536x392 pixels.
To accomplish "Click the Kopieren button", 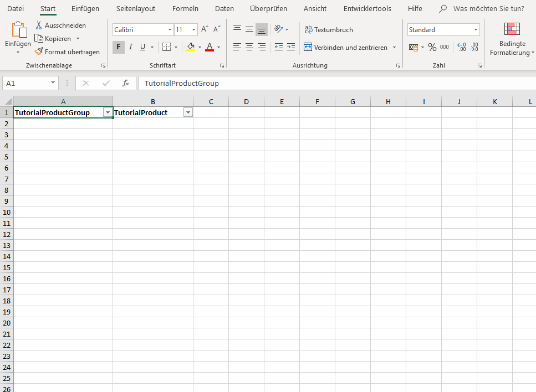I will point(53,39).
